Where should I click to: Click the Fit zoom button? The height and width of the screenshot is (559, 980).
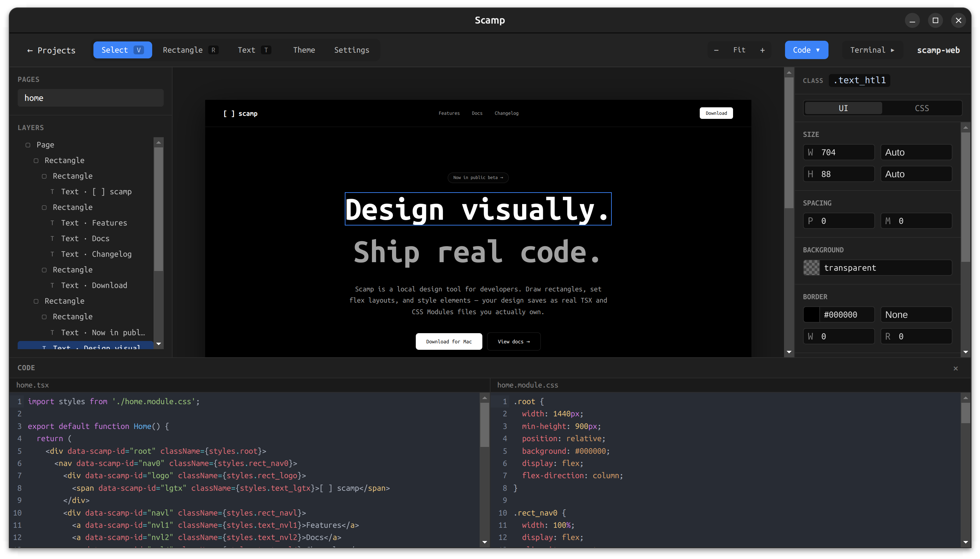(x=739, y=50)
